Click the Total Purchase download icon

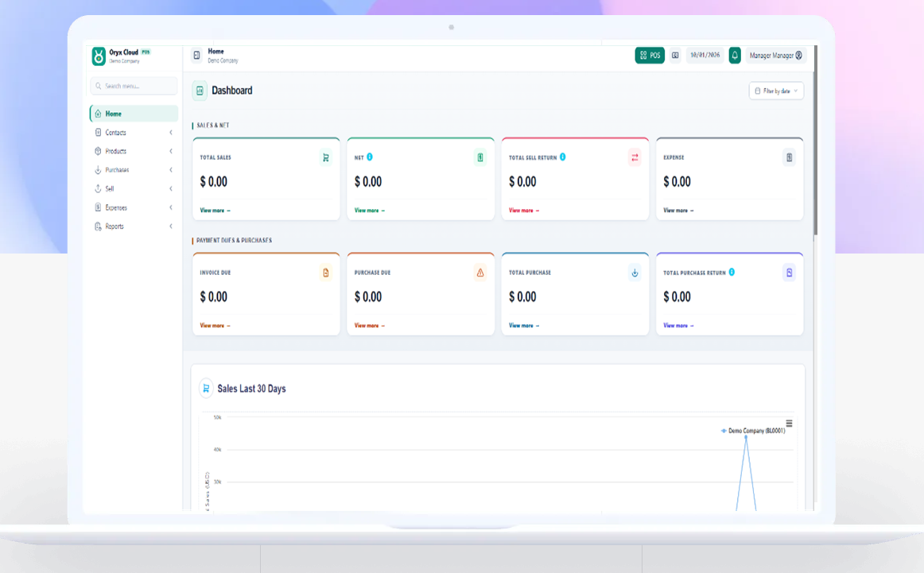[x=635, y=273]
